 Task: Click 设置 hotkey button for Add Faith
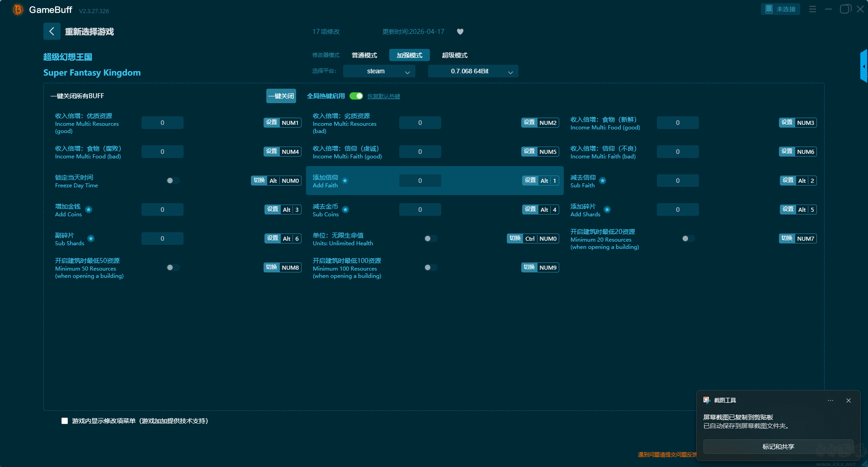[530, 181]
